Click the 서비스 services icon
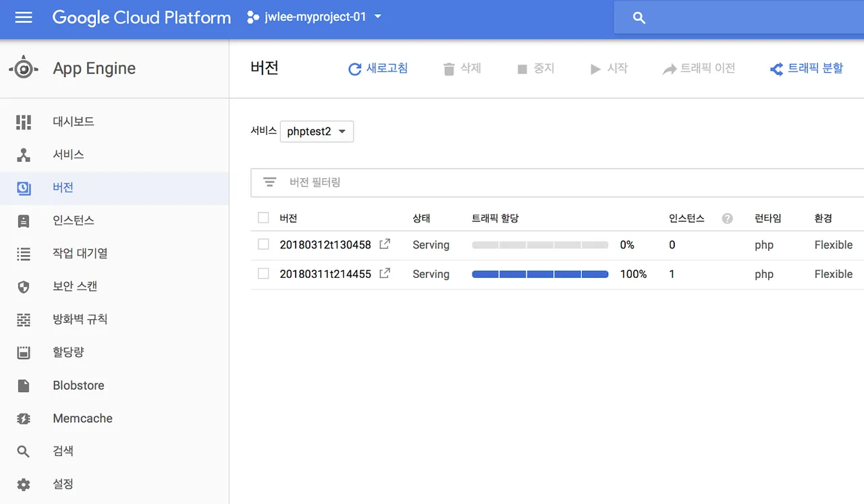Screen dimensions: 864x504 coord(24,155)
